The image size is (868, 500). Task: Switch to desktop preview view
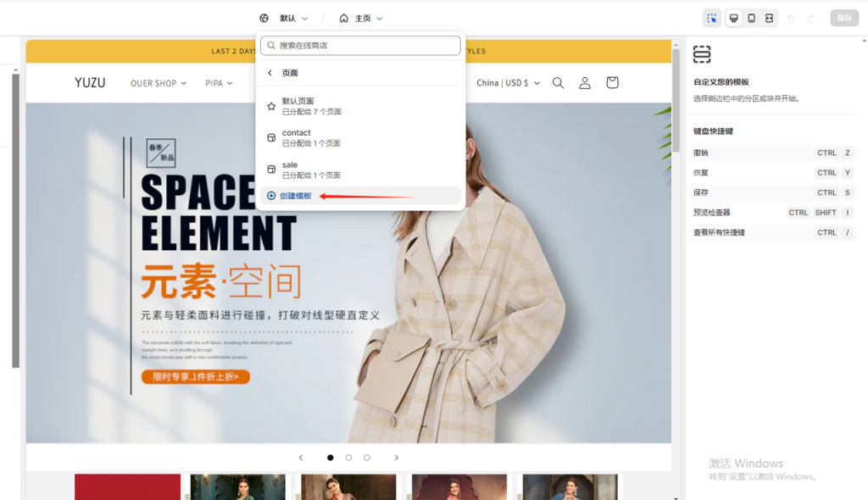tap(732, 17)
